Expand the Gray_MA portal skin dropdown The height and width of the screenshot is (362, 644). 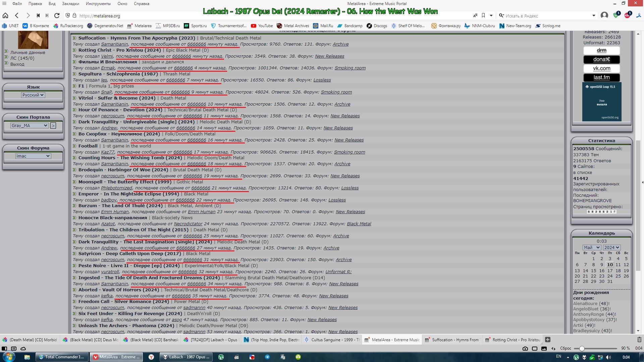(30, 126)
